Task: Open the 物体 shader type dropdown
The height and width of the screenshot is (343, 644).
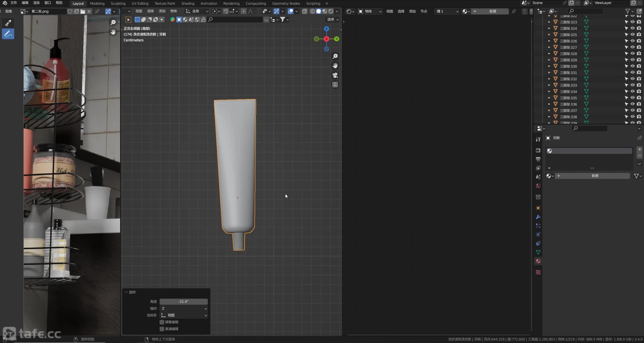Action: click(x=370, y=11)
